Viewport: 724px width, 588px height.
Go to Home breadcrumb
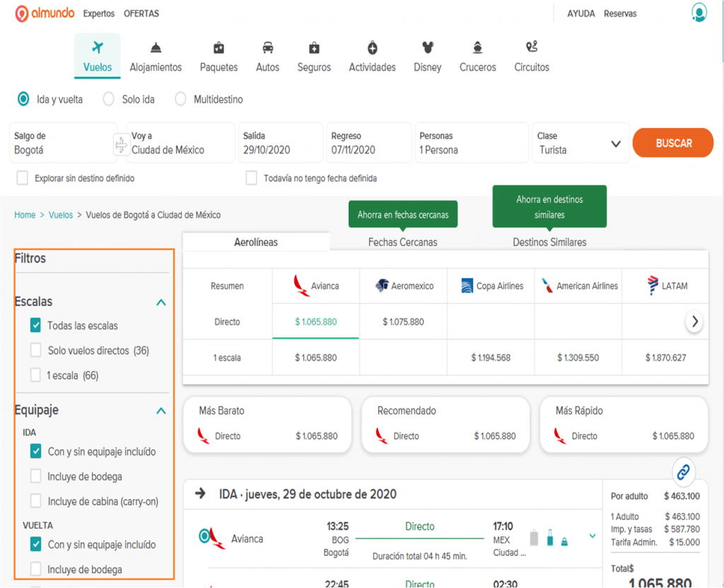click(x=25, y=215)
